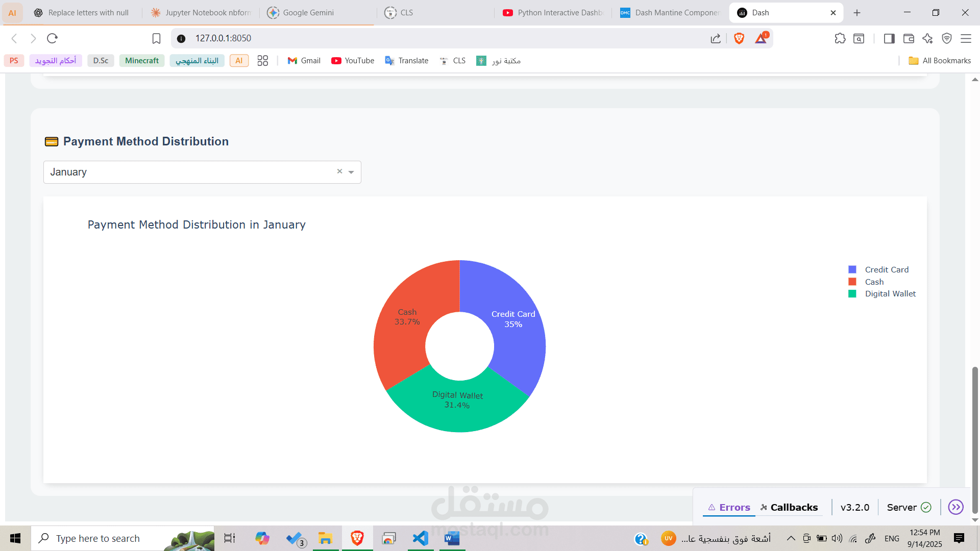Click the browser reload page icon

(52, 38)
